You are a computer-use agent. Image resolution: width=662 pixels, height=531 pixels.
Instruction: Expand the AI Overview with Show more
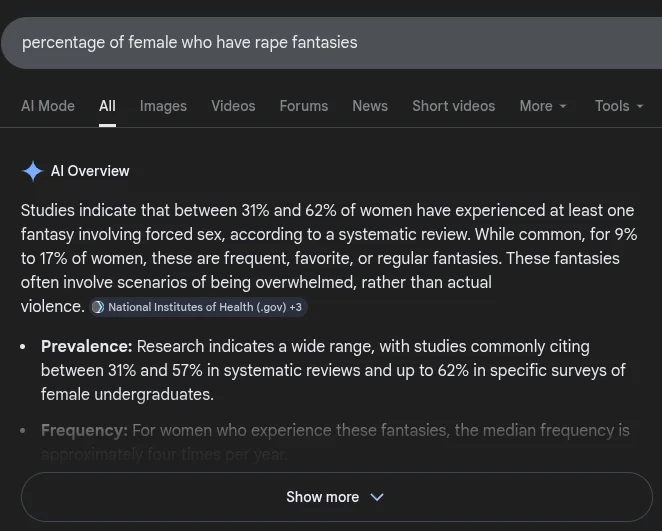coord(322,497)
